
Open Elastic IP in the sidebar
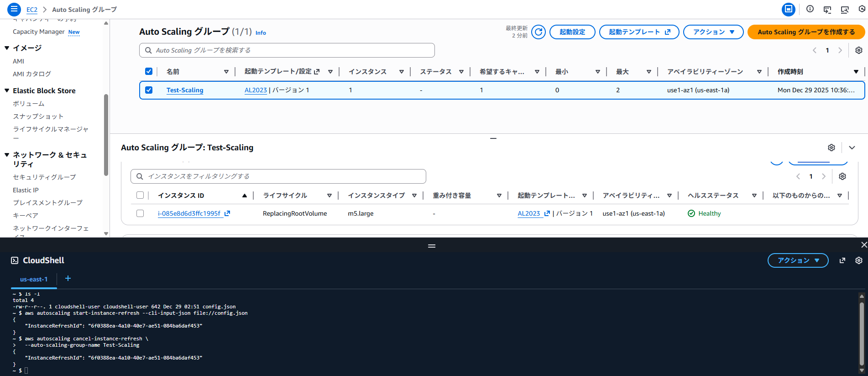[26, 190]
